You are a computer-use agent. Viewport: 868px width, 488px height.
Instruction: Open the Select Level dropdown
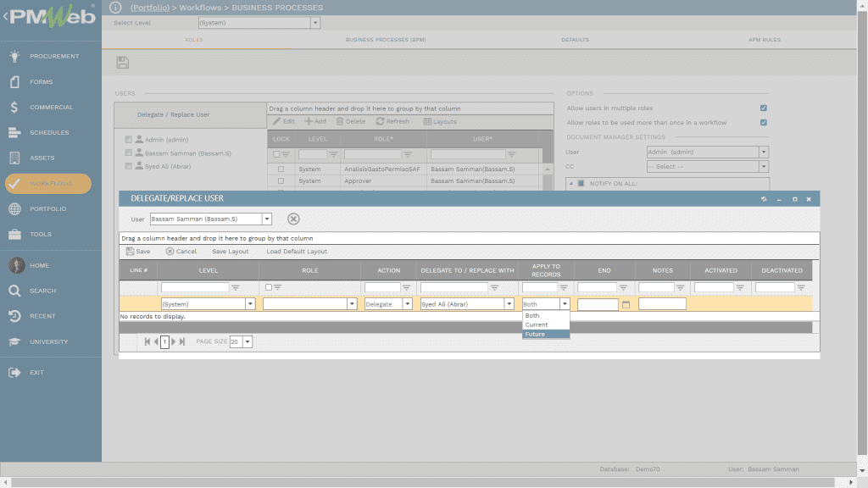tap(315, 23)
